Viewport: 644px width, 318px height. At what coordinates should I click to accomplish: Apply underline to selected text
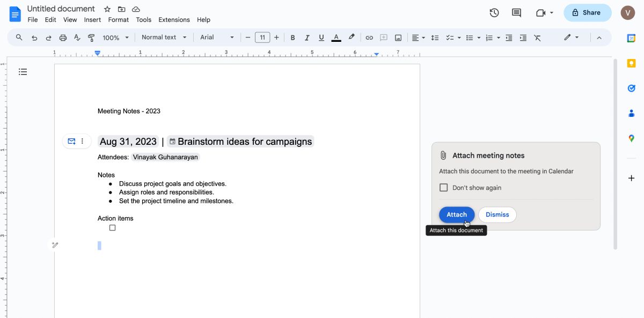point(321,38)
